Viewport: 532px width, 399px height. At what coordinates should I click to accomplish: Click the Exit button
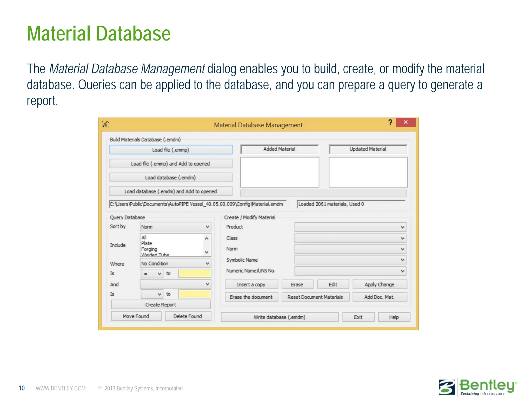tap(358, 317)
